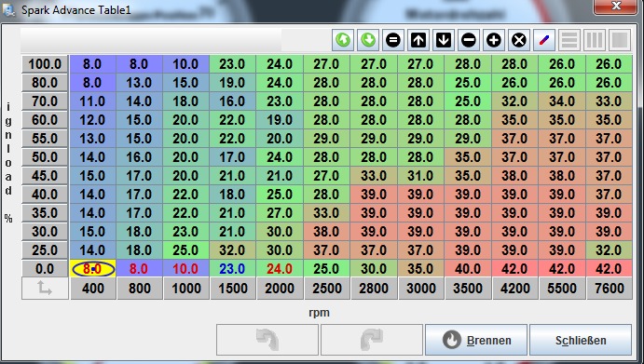Click the Spark Advance Table1 title icon
Image resolution: width=644 pixels, height=364 pixels.
[9, 10]
